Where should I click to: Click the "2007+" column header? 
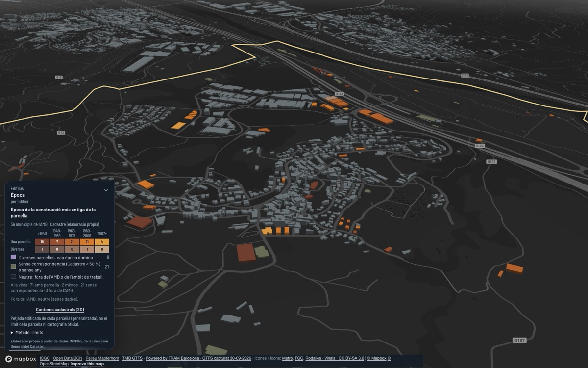pos(102,233)
